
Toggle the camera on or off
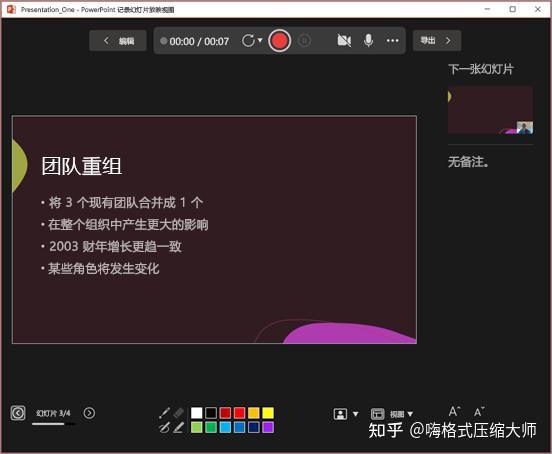(x=344, y=41)
